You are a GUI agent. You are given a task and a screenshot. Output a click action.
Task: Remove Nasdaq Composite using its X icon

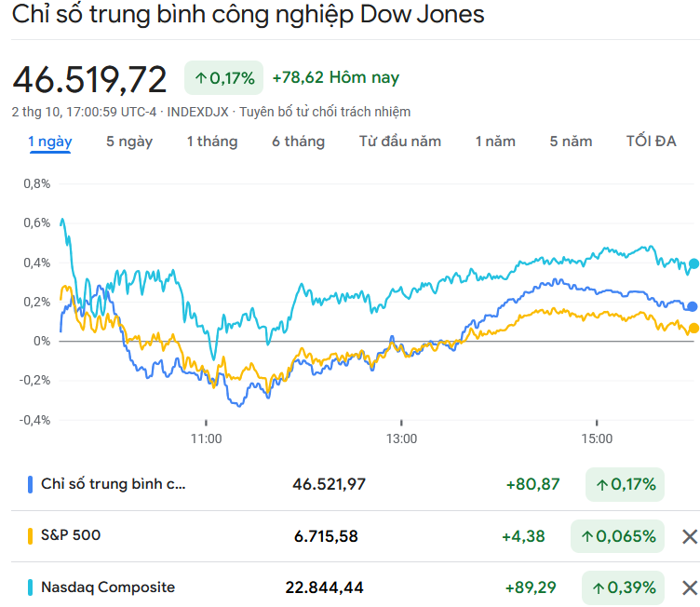(x=689, y=587)
